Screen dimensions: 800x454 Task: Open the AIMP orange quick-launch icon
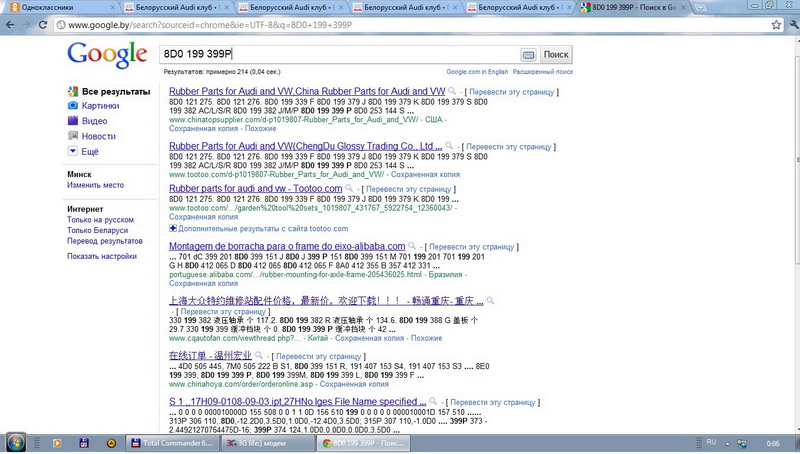pos(111,443)
